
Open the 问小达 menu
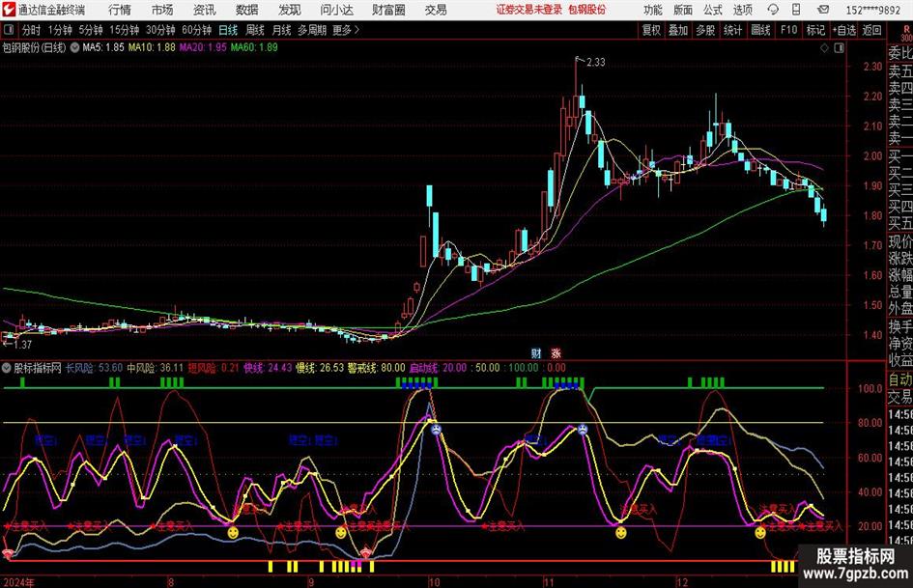pos(336,10)
